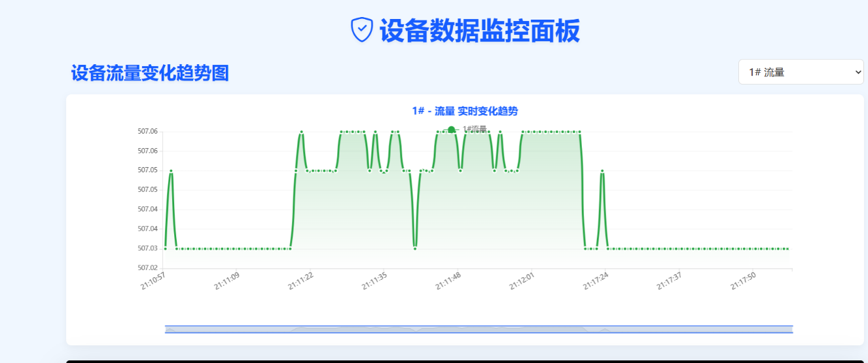Click the shield checkmark icon in header
868x363 pixels.
tap(361, 30)
